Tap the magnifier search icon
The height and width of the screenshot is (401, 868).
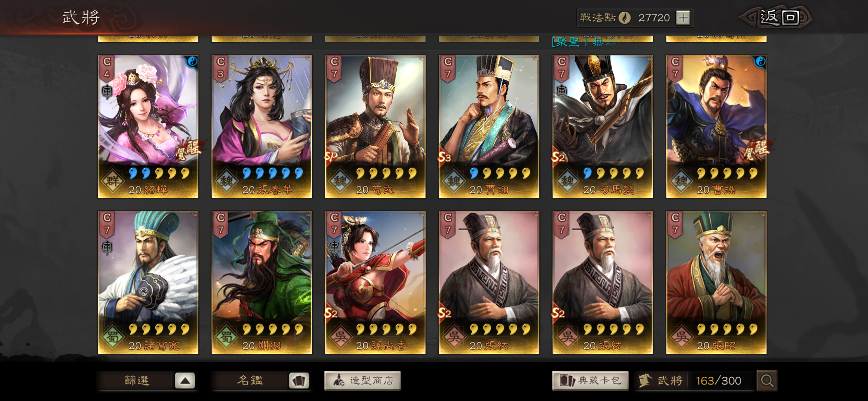tap(767, 380)
